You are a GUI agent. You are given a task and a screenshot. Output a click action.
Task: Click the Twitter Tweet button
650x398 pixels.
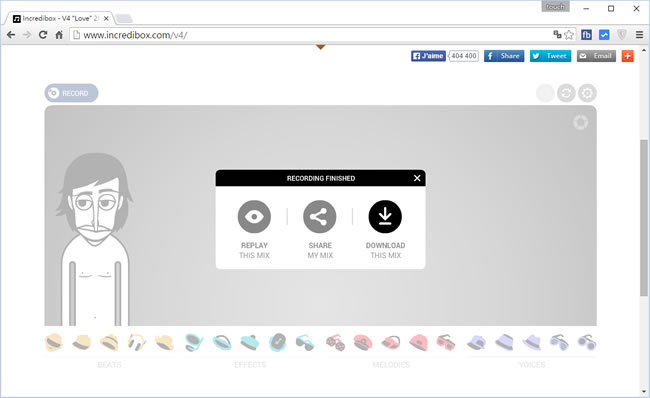(x=551, y=56)
